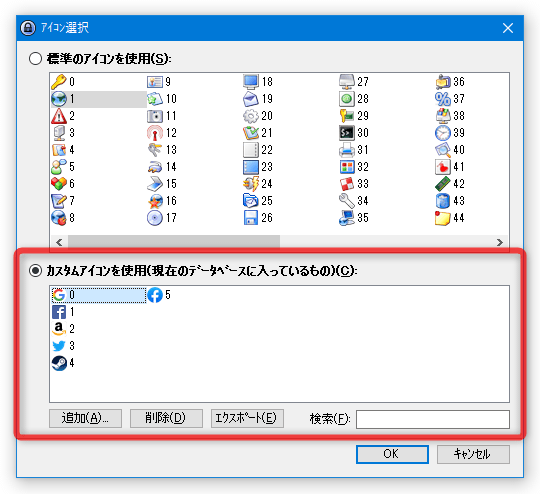Pick the percent sign icon 37
Screen dimensions: 540x494
point(443,99)
